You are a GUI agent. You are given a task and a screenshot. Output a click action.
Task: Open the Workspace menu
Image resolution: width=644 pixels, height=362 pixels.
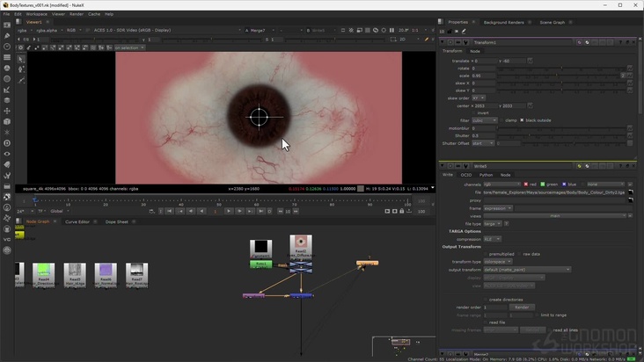click(x=37, y=14)
